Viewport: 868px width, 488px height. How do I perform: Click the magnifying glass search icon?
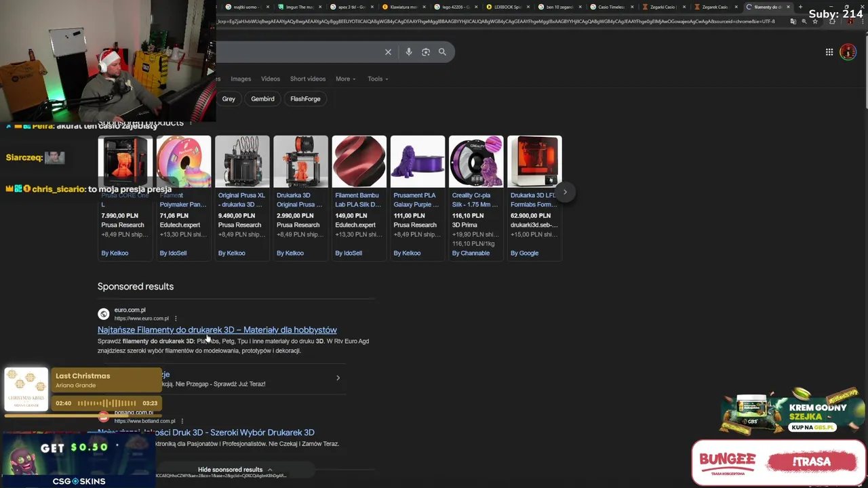[x=442, y=52]
